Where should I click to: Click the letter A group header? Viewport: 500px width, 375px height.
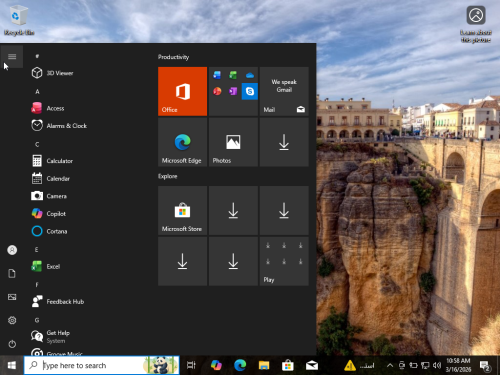(37, 91)
